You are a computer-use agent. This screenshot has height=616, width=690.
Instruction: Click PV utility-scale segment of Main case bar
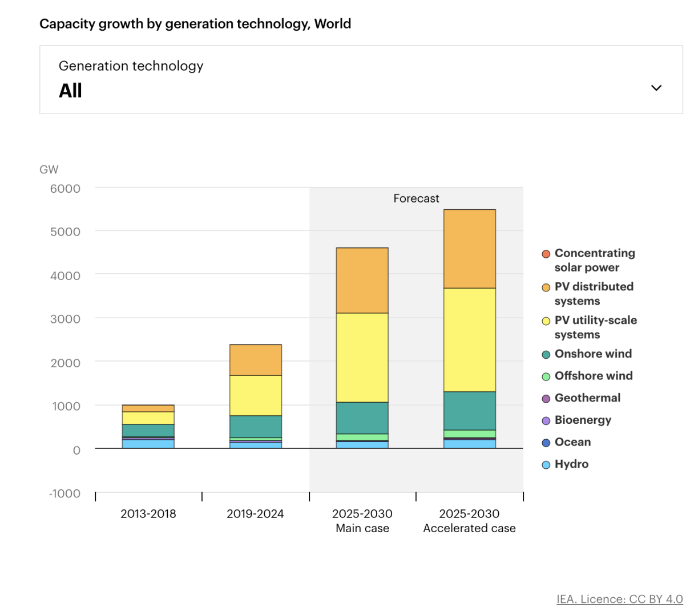[362, 358]
